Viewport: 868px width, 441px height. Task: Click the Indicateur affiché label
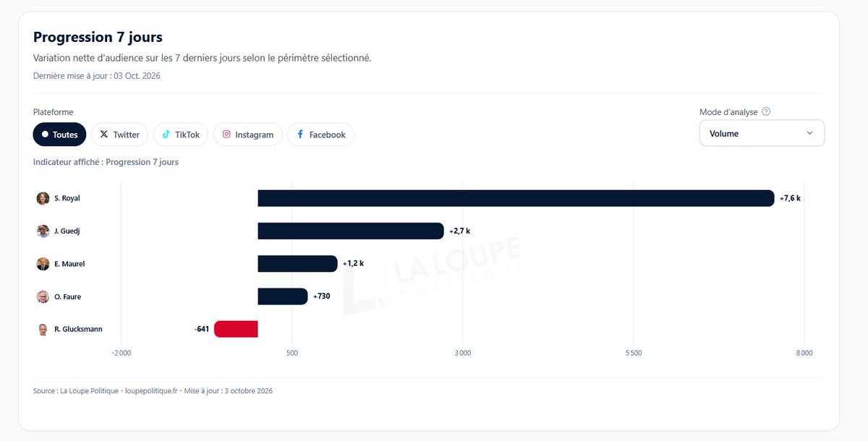click(x=106, y=162)
